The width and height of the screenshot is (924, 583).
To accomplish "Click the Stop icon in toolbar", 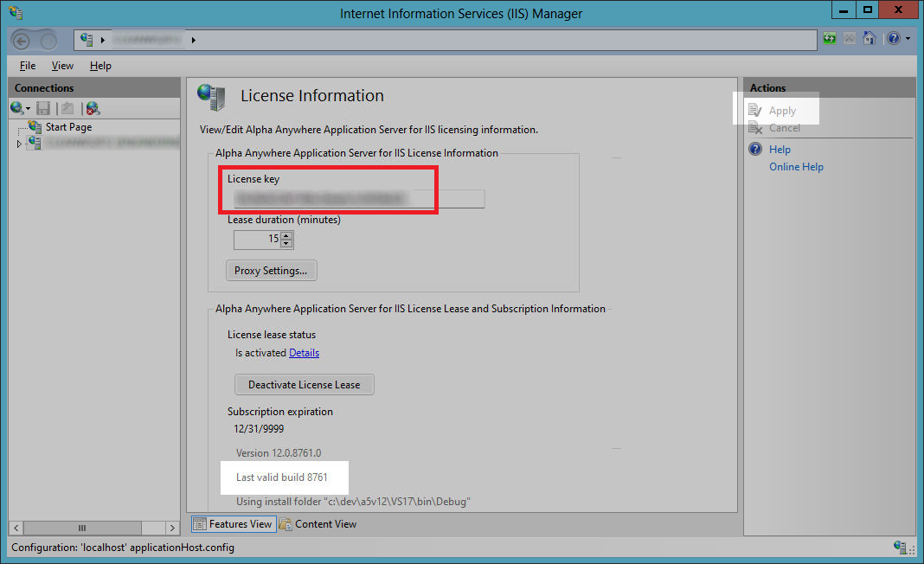I will point(849,39).
